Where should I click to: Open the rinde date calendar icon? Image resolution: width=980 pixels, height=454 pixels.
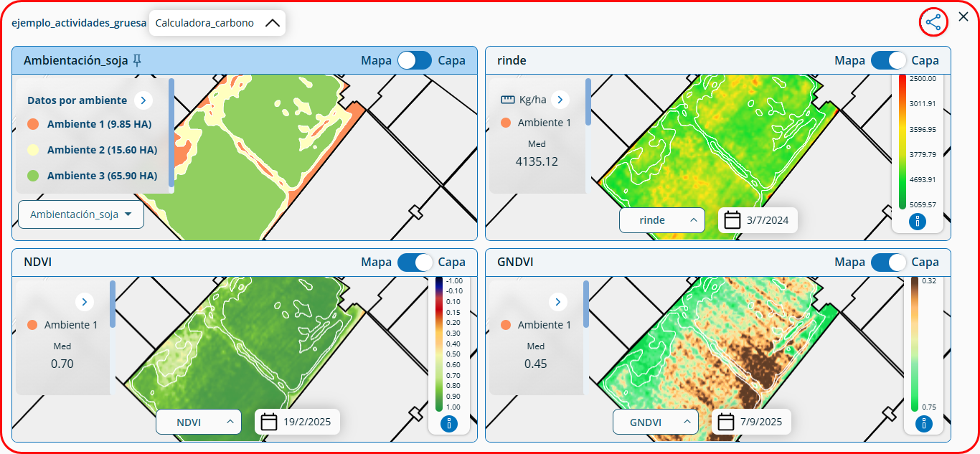coord(732,220)
